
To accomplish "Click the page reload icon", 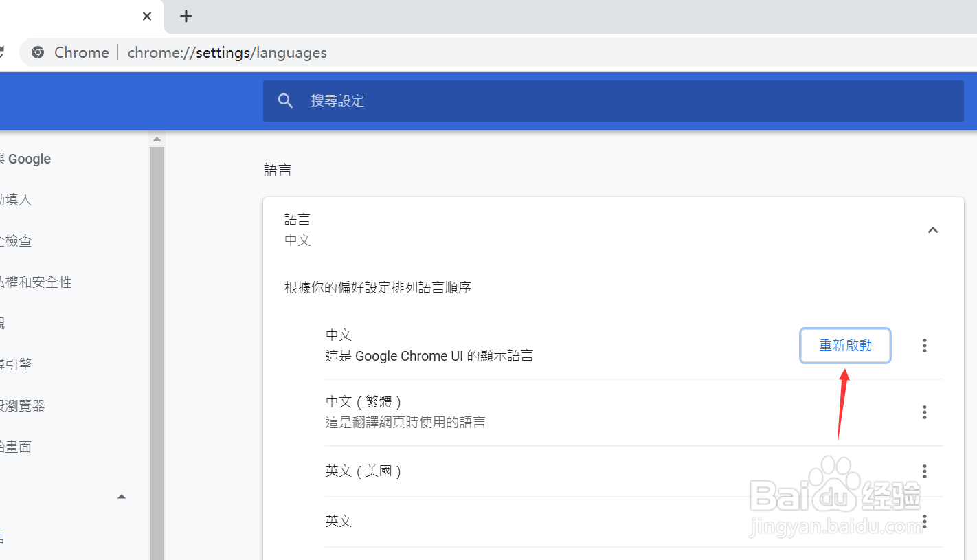I will [x=1, y=52].
